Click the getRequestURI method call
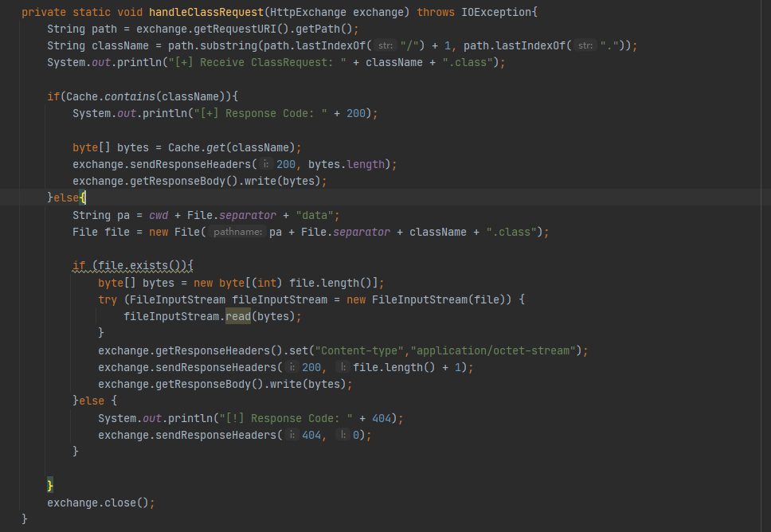This screenshot has height=532, width=771. pyautogui.click(x=234, y=29)
